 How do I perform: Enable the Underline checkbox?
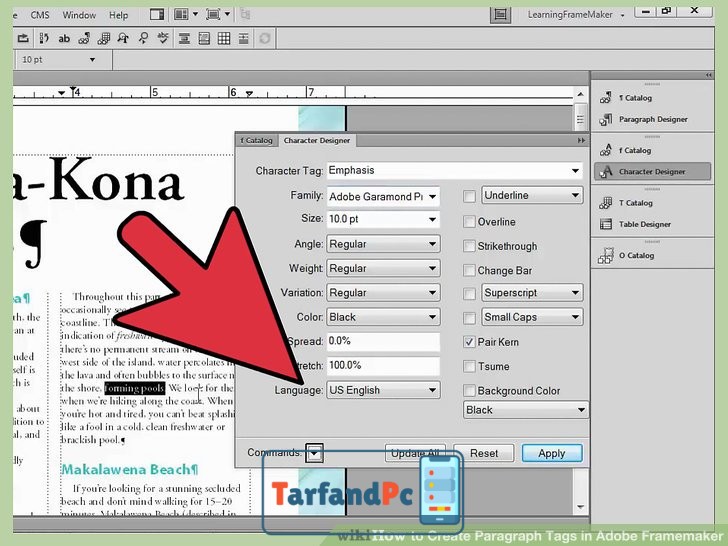click(469, 196)
